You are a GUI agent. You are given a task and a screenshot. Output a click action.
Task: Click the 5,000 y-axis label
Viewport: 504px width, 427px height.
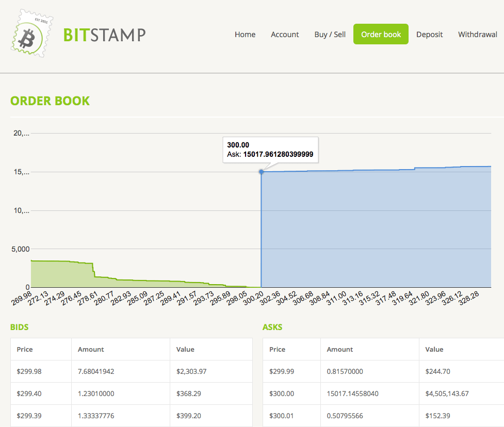pos(21,249)
